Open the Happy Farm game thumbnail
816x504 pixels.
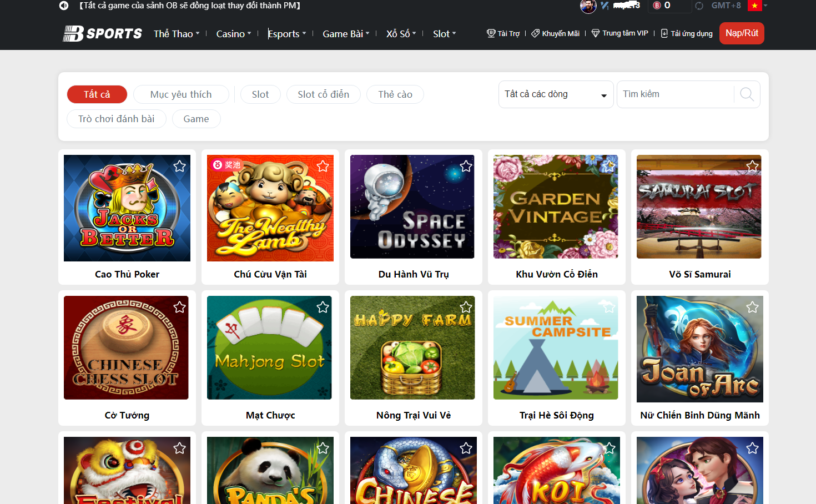(412, 347)
